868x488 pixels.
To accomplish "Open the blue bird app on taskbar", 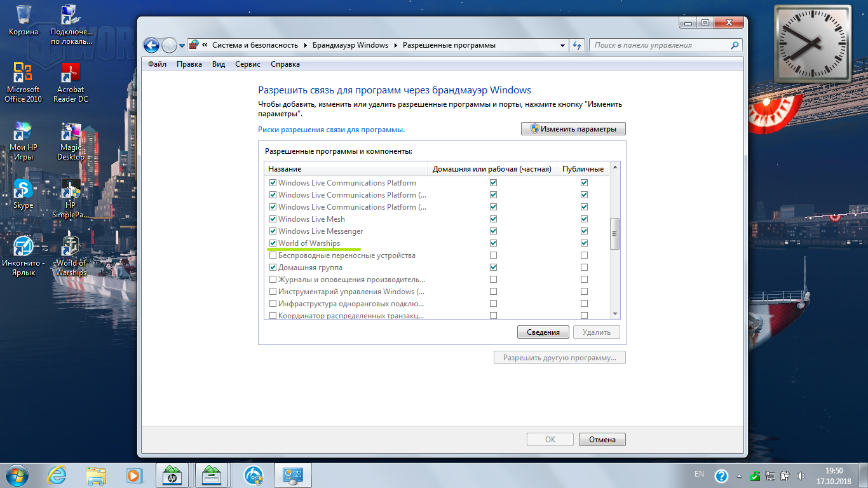I will click(254, 475).
